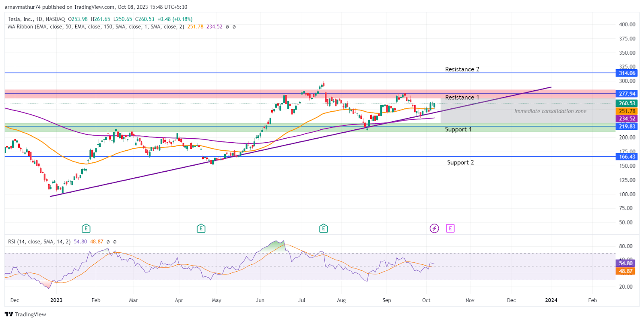This screenshot has width=644, height=322.
Task: Click the RSI 80.00 scale label
Action: [625, 246]
